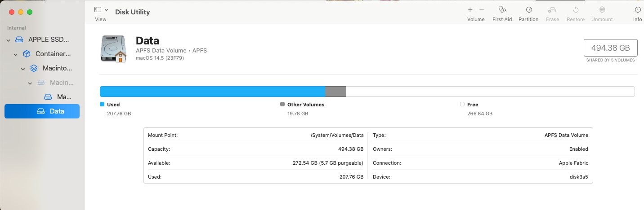Click 'SHARED BY 5 VOLUMES' label
This screenshot has width=644, height=210.
[610, 60]
